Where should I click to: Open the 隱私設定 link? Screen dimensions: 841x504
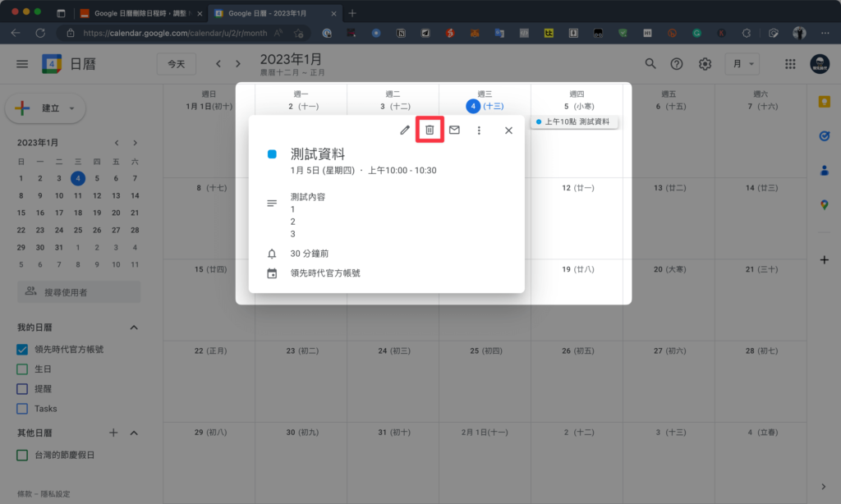coord(55,494)
